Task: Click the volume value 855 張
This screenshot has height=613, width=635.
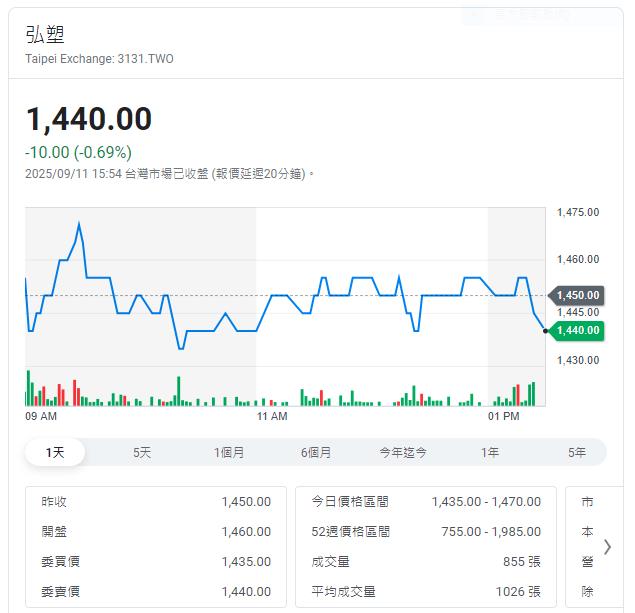Action: tap(522, 562)
